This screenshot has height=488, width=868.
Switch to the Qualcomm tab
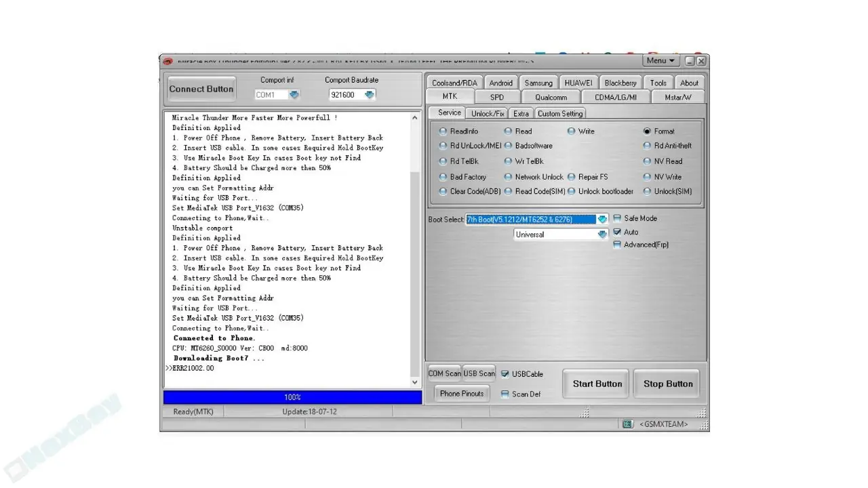coord(551,97)
